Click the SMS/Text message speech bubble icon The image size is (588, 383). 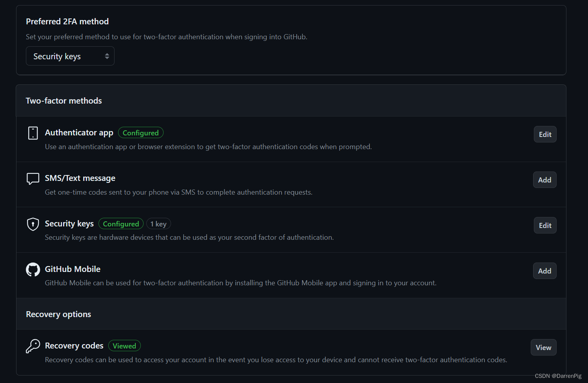point(33,179)
